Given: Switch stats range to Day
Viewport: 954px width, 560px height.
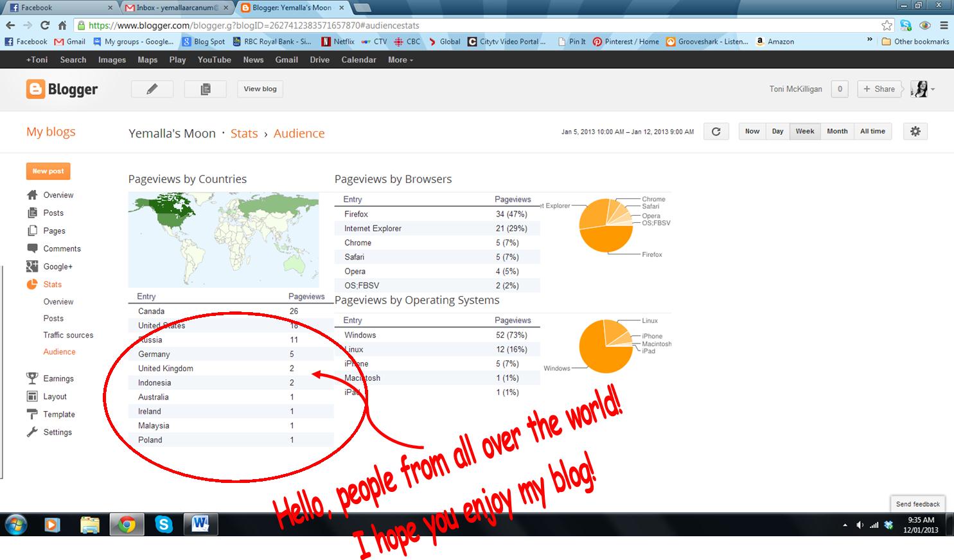Looking at the screenshot, I should pyautogui.click(x=778, y=132).
